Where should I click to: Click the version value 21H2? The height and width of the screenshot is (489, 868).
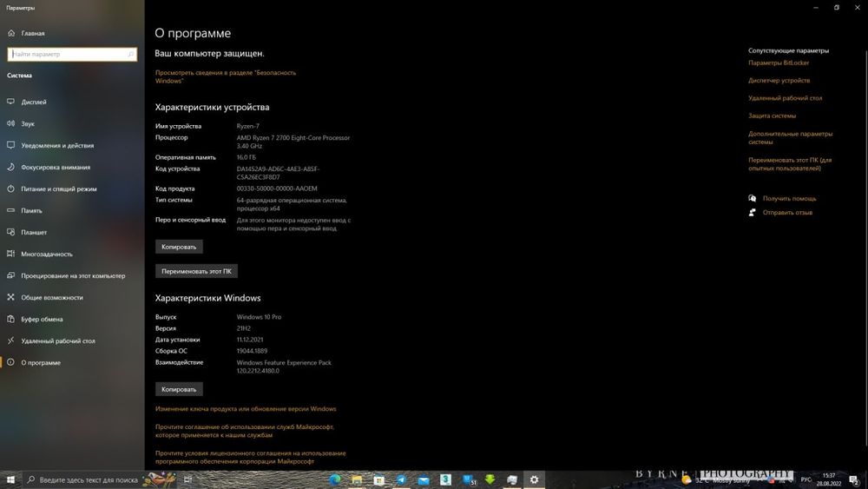244,327
